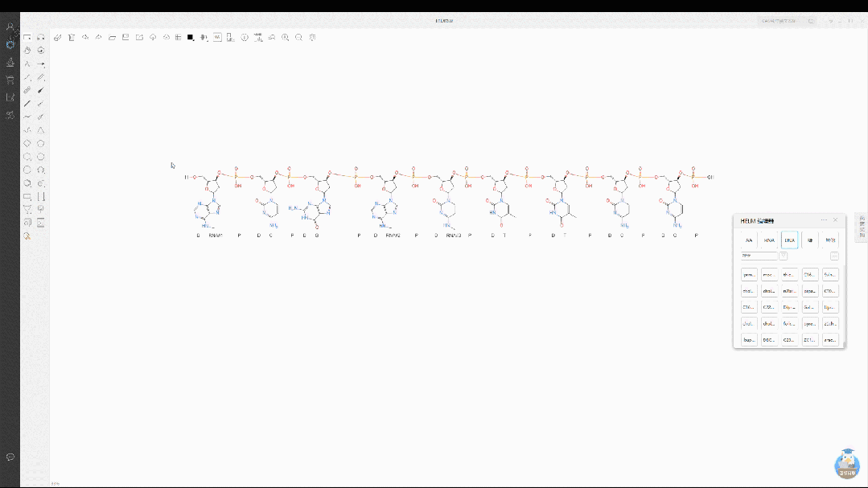Click the black color swatch in toolbar

tap(191, 37)
